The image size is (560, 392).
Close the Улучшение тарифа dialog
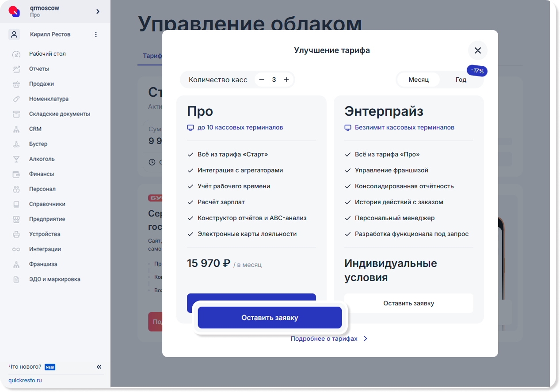478,50
